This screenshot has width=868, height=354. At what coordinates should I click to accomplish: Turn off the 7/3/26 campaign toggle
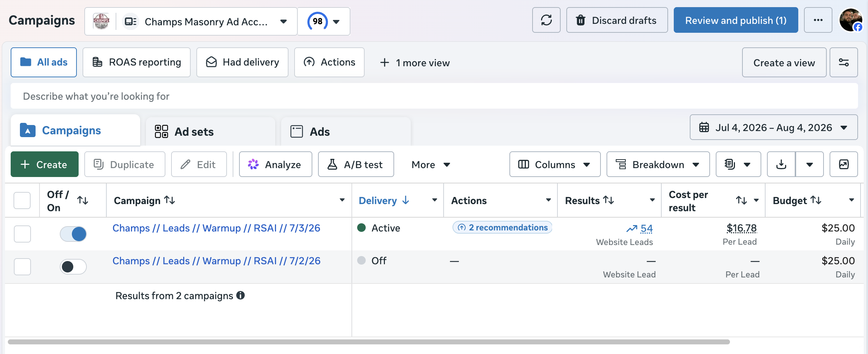click(73, 234)
